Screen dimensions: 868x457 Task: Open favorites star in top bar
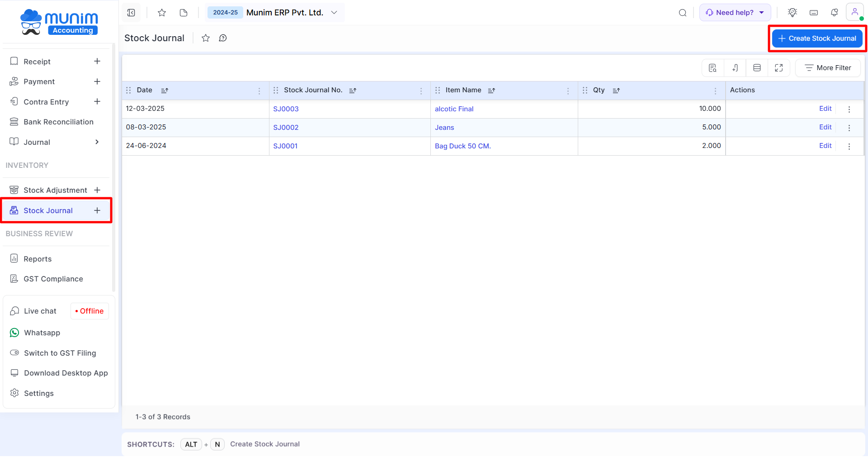[162, 13]
